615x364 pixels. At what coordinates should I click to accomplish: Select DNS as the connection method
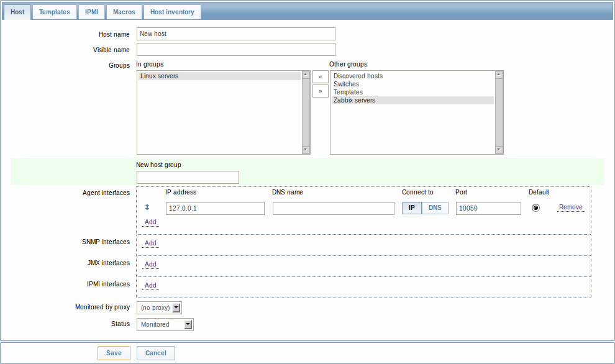[x=435, y=207]
